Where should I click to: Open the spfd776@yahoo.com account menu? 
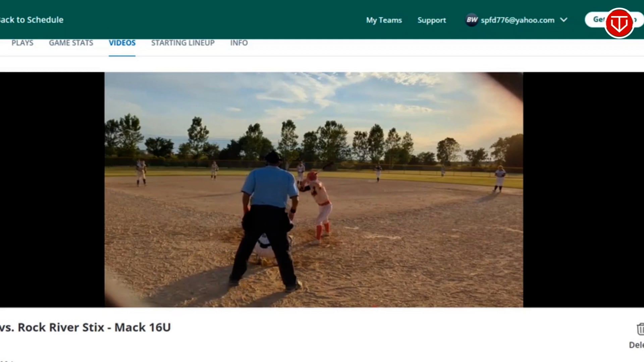pos(517,20)
